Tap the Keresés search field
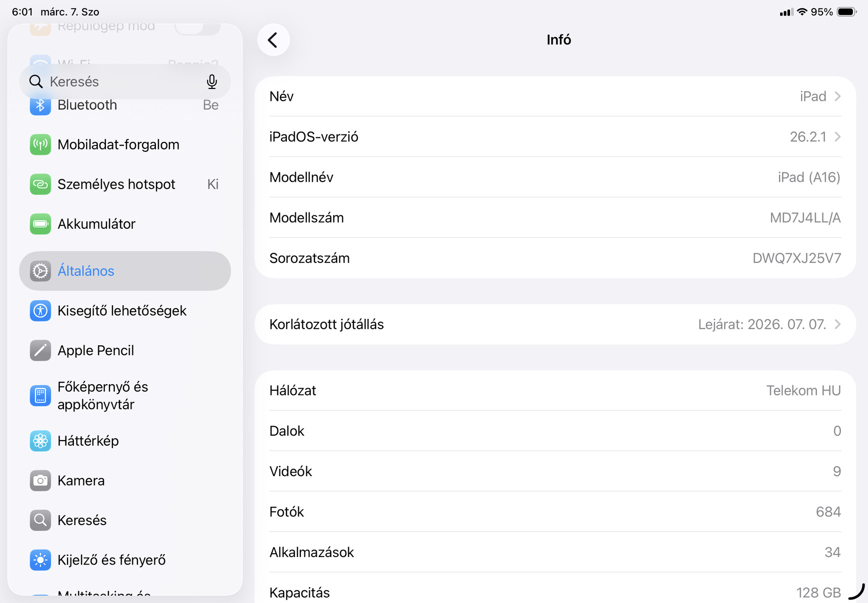868x603 pixels. pyautogui.click(x=120, y=81)
